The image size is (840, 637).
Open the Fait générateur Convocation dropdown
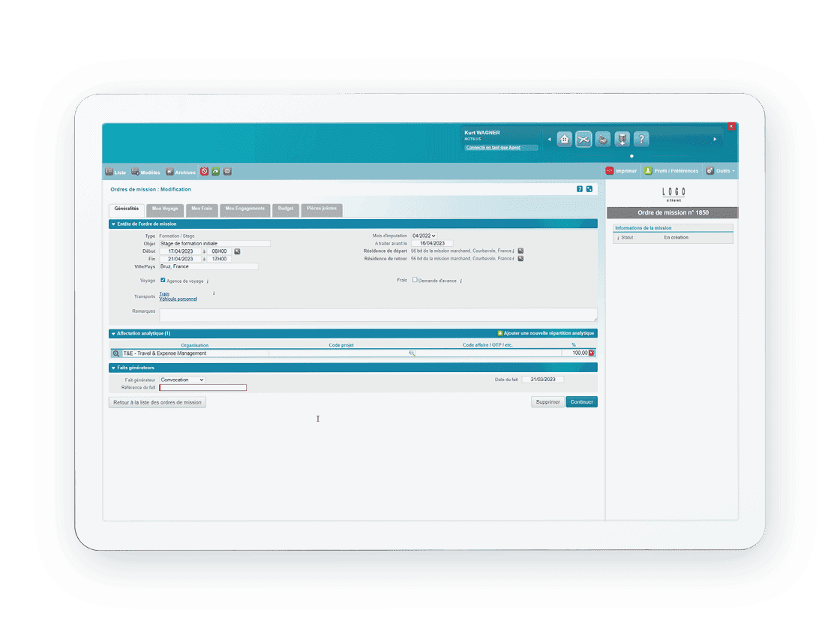181,380
